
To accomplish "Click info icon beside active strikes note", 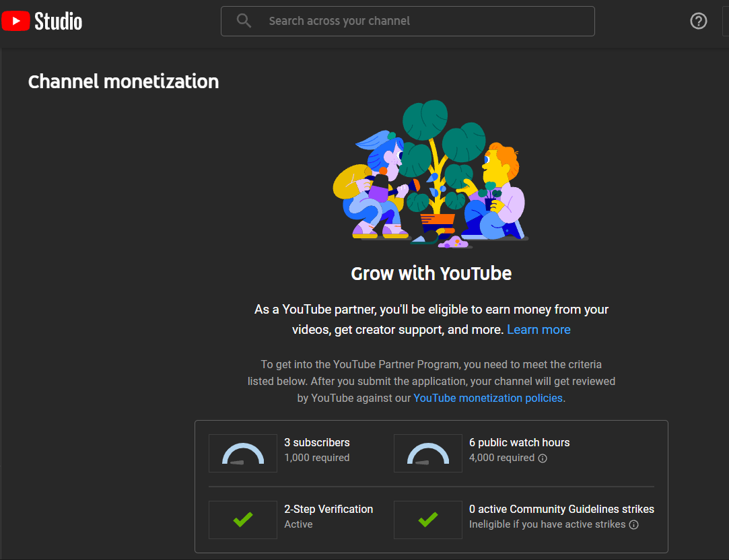I will point(634,524).
